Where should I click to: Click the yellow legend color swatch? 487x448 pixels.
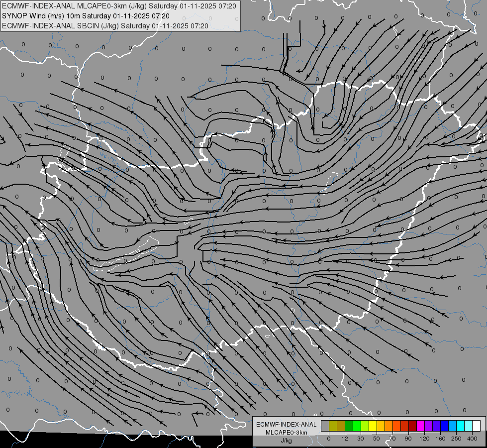(373, 426)
